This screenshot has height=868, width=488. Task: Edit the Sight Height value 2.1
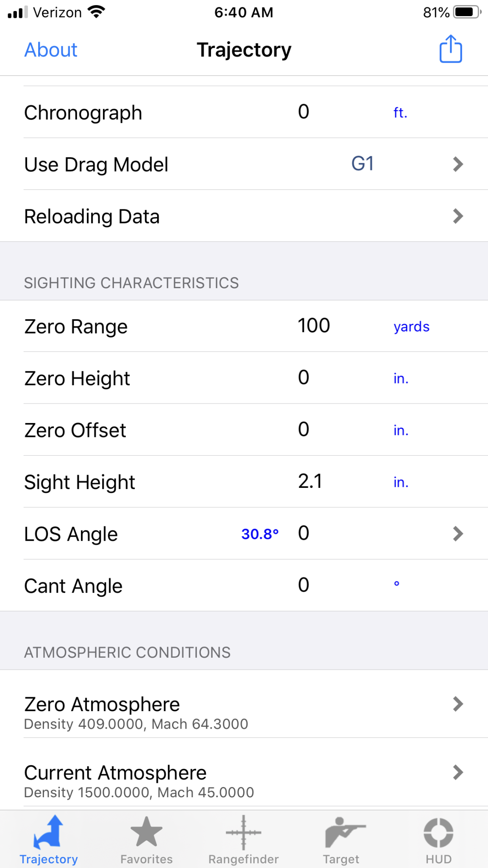tap(310, 481)
